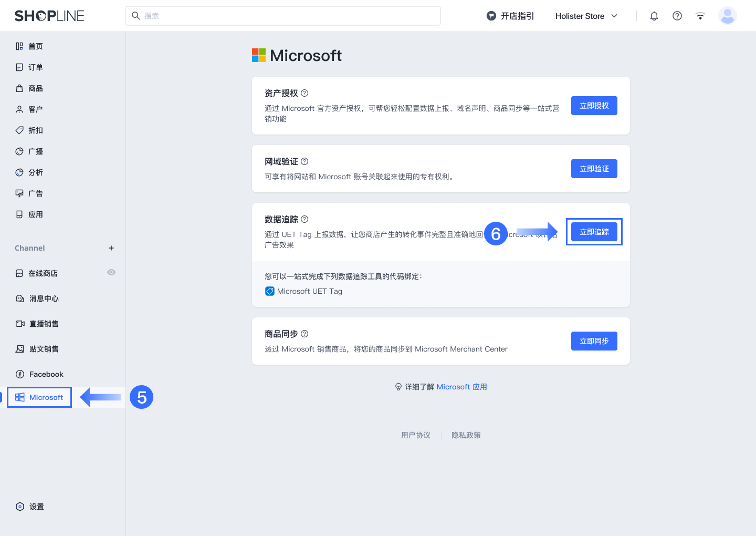756x536 pixels.
Task: Click the Wi-Fi signal icon in header
Action: (x=700, y=16)
